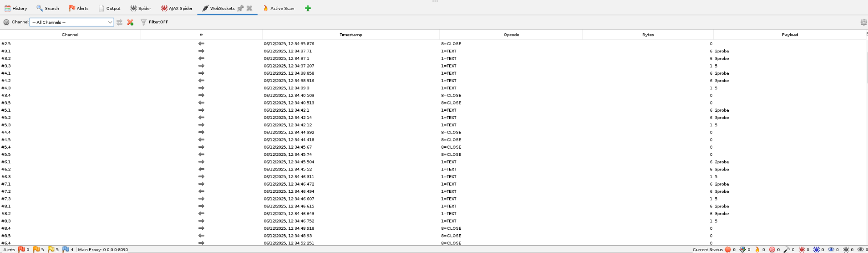
Task: Select message row #3.1
Action: pos(433,51)
